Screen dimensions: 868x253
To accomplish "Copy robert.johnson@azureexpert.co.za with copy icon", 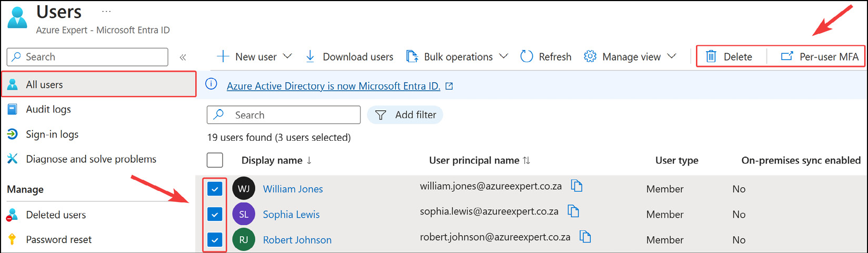I will (586, 237).
